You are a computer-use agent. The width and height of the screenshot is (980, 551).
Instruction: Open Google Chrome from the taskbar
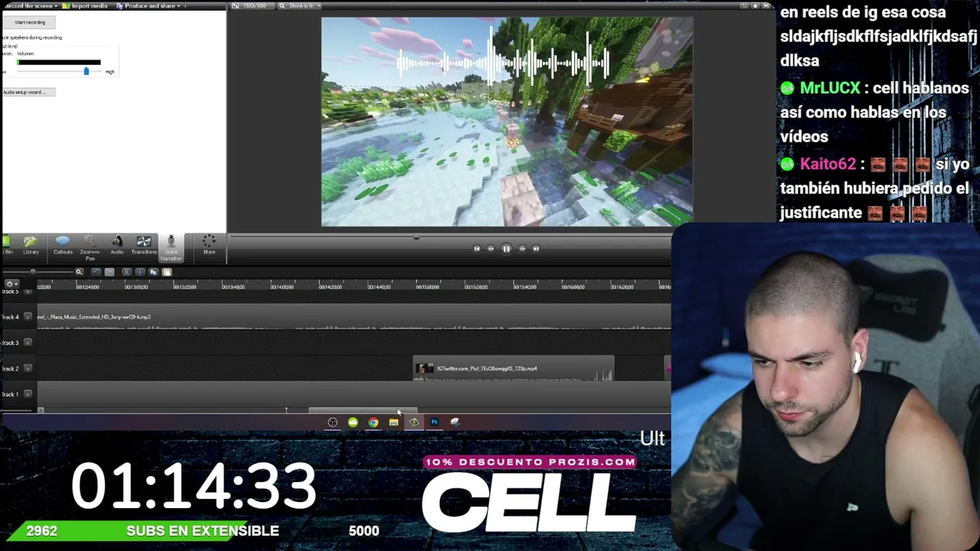coord(373,422)
